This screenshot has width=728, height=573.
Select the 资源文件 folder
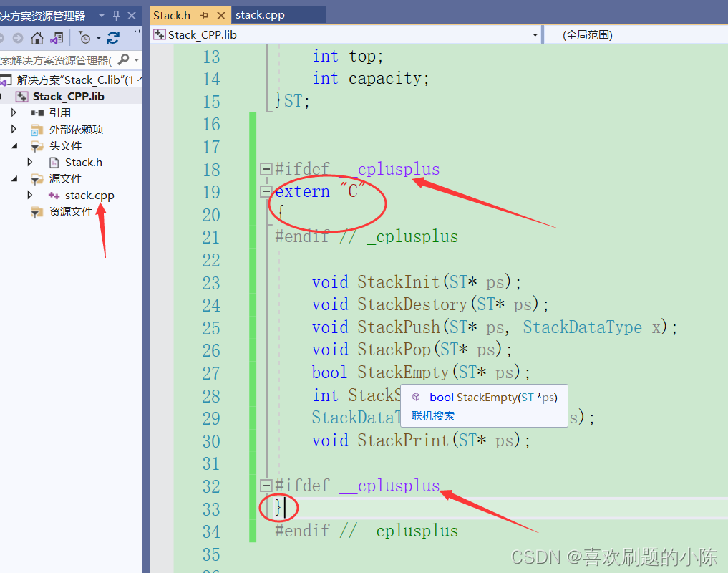71,212
